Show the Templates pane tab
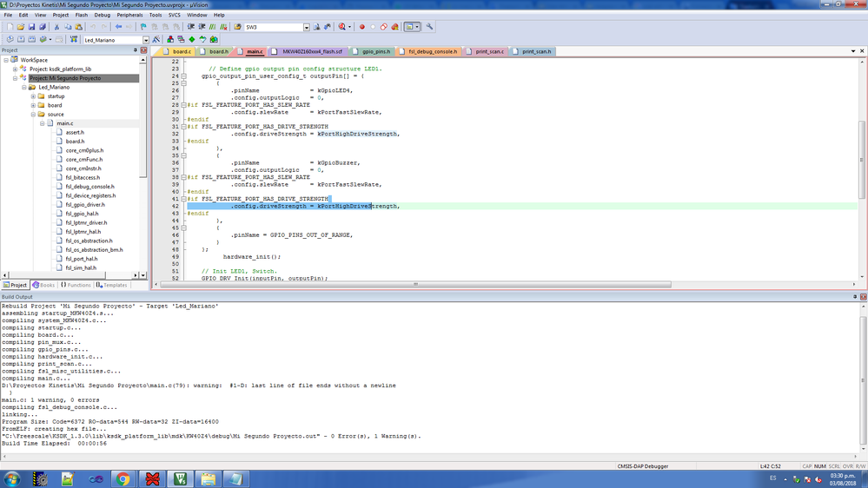868x488 pixels. pos(112,285)
